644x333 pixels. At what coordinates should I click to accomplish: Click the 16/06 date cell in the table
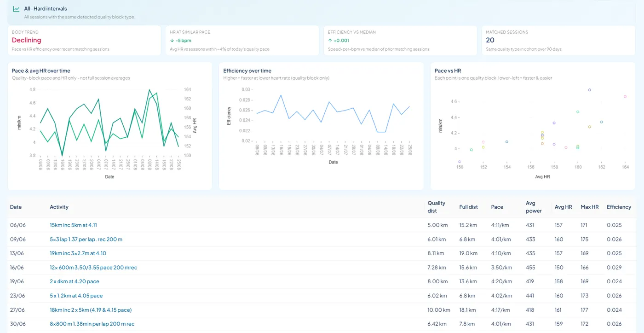[18, 268]
